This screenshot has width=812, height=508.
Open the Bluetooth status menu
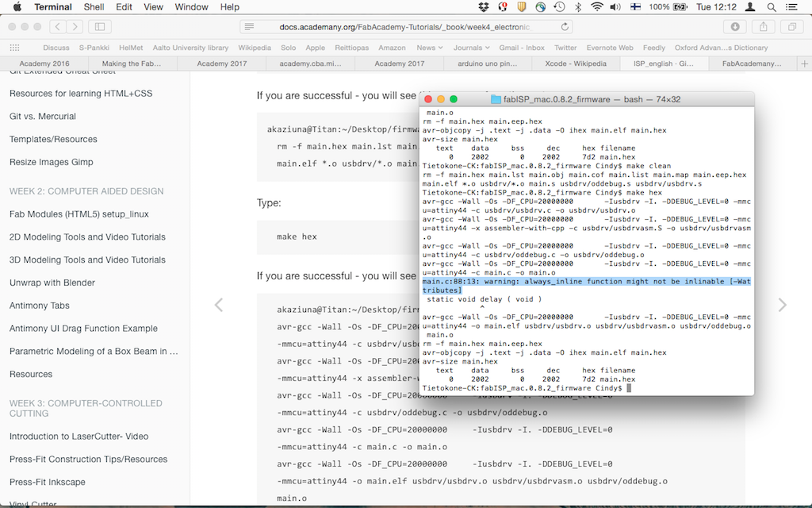coord(578,6)
